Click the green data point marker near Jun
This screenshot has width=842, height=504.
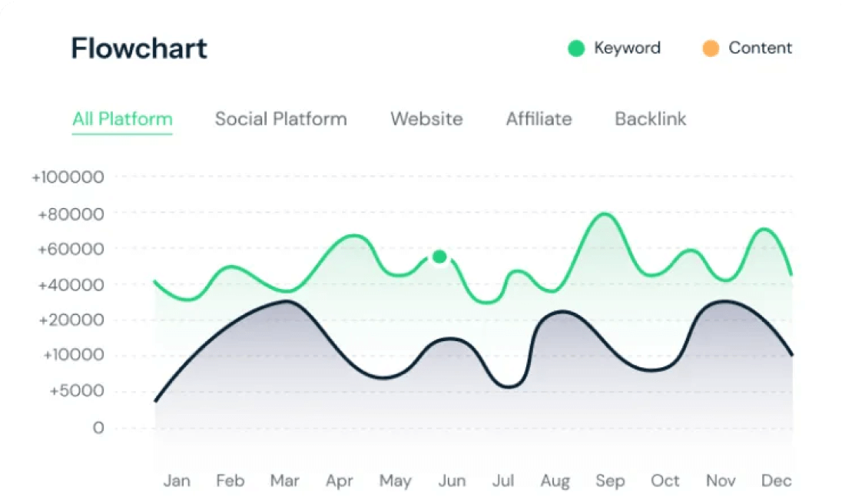tap(439, 257)
